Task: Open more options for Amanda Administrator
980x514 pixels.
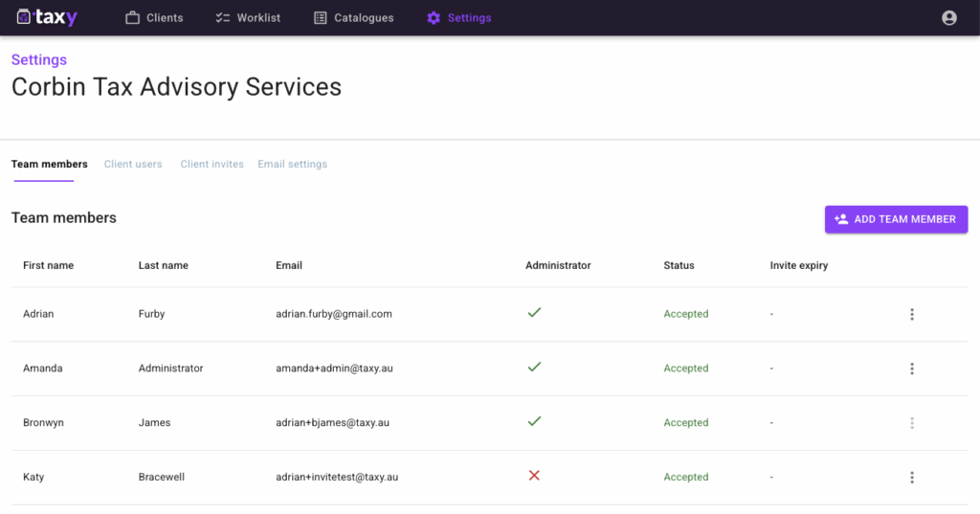Action: (x=911, y=369)
